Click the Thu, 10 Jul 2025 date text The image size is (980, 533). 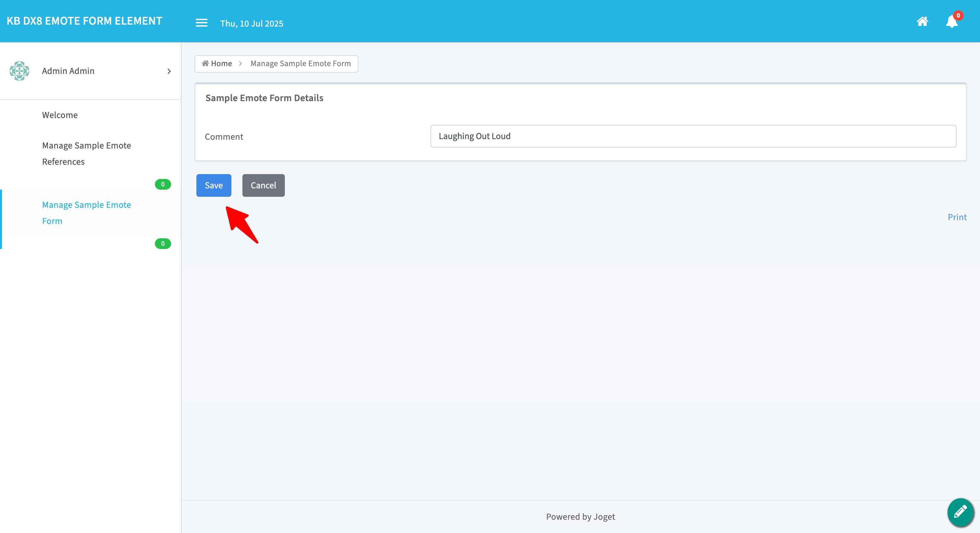tap(252, 23)
